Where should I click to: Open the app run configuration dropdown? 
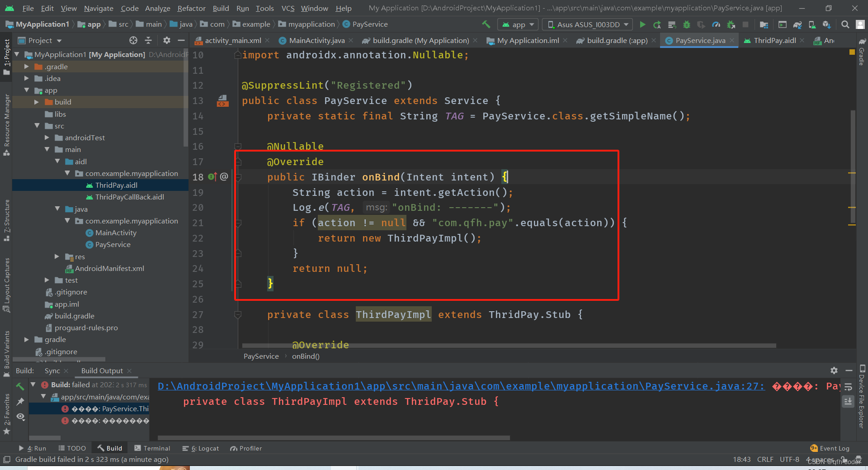[518, 24]
